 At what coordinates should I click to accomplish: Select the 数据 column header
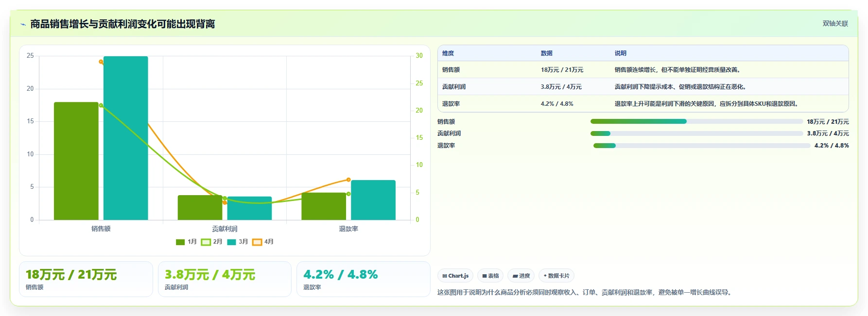(547, 53)
